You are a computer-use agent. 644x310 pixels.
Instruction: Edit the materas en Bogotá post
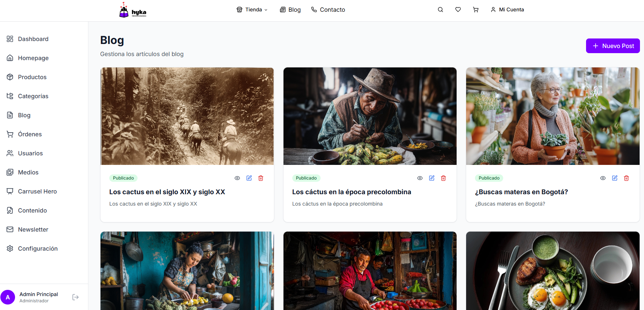[615, 178]
